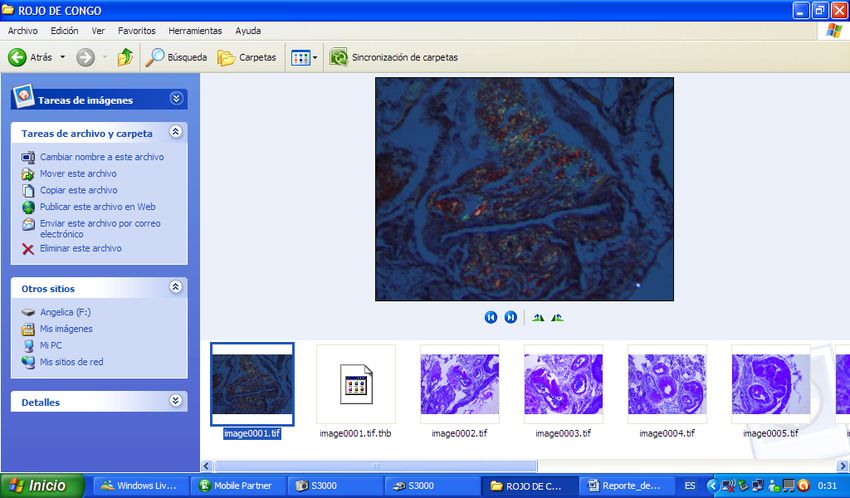This screenshot has width=850, height=498.
Task: Go up one folder level
Action: point(125,58)
